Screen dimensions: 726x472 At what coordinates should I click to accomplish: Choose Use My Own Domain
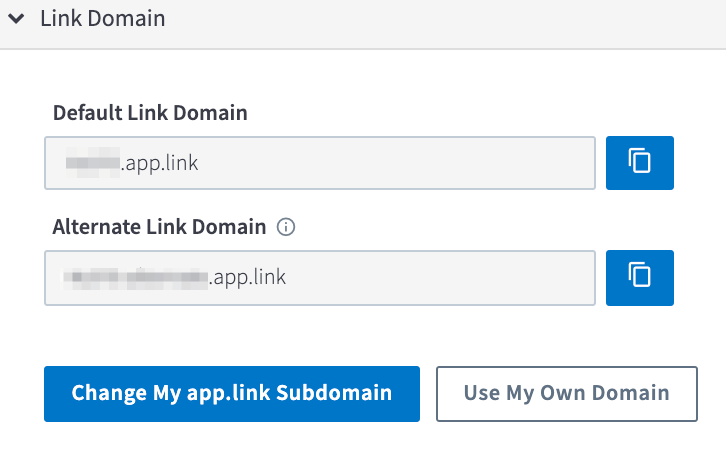[x=567, y=394]
